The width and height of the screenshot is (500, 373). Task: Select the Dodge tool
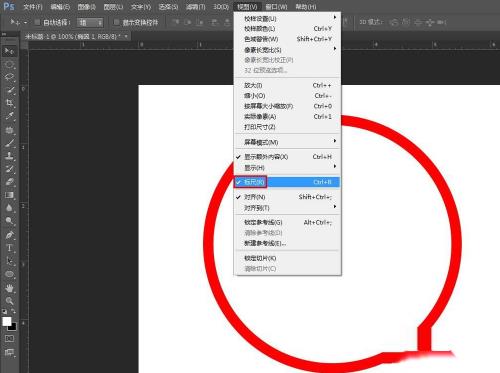(9, 221)
